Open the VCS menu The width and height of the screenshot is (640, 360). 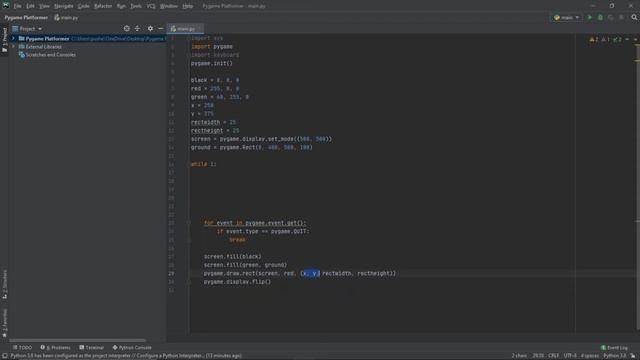(x=151, y=6)
